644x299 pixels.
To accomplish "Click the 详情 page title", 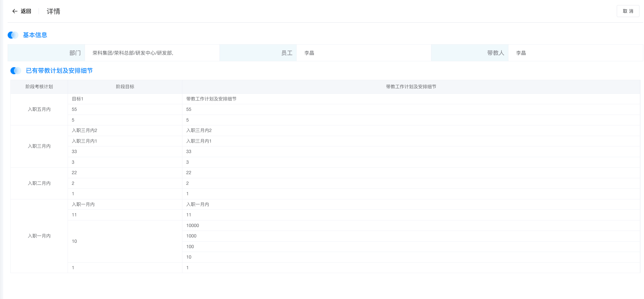I will (x=53, y=11).
